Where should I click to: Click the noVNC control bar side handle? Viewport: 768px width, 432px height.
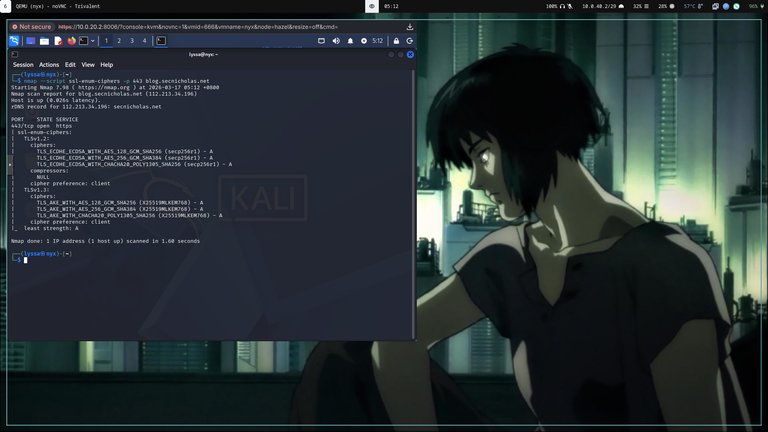point(10,165)
